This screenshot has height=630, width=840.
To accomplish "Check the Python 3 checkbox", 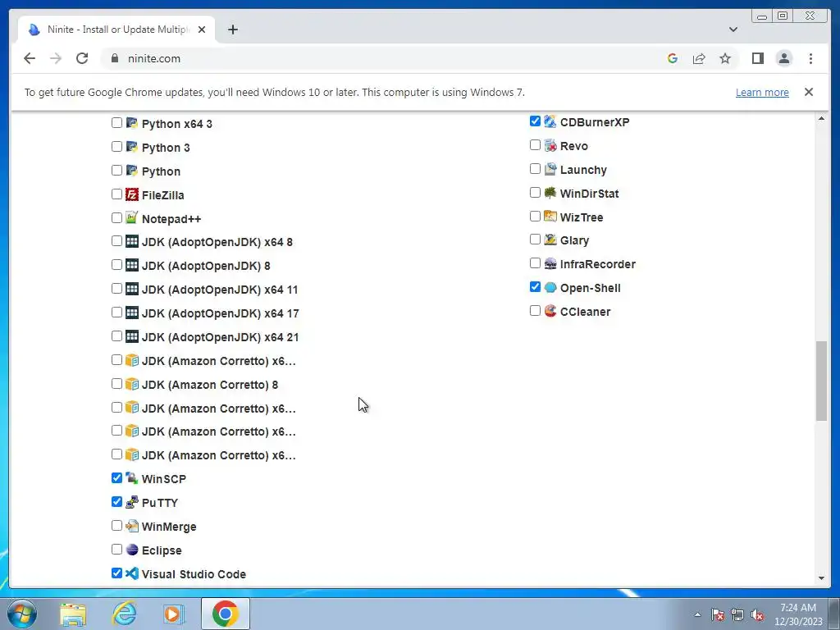I will pyautogui.click(x=116, y=146).
